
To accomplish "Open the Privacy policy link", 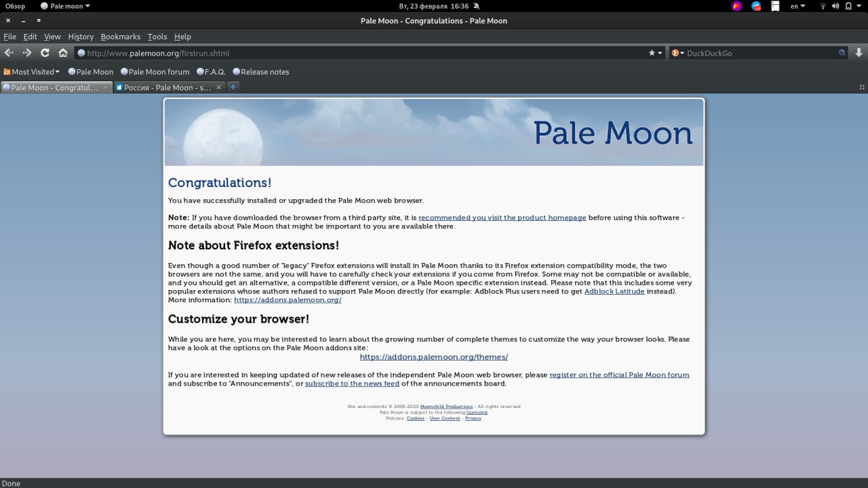I will (x=473, y=418).
